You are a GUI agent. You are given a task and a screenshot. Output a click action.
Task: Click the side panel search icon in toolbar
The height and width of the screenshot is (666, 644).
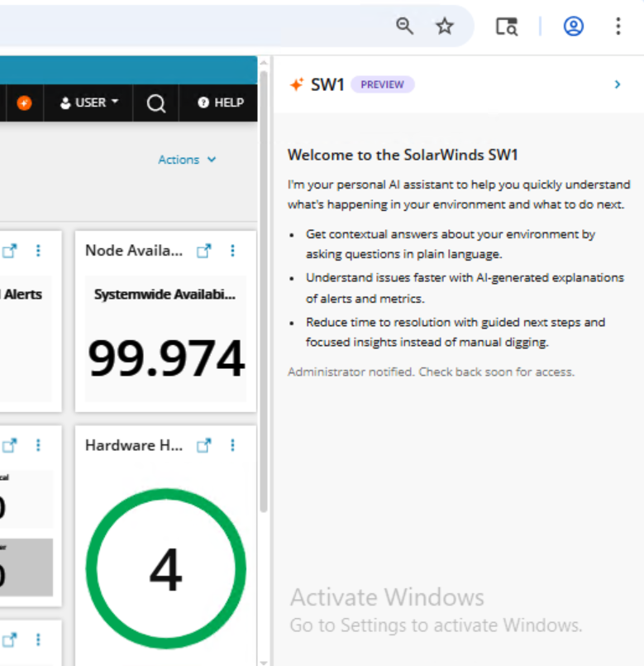[507, 26]
